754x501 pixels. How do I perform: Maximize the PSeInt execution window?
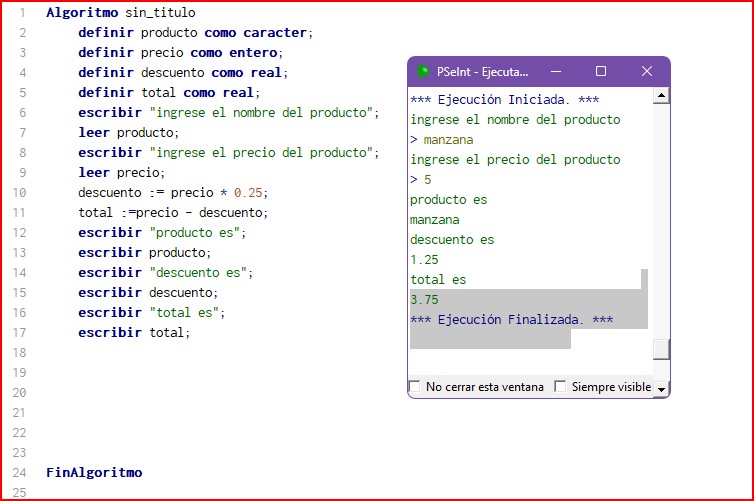click(601, 71)
